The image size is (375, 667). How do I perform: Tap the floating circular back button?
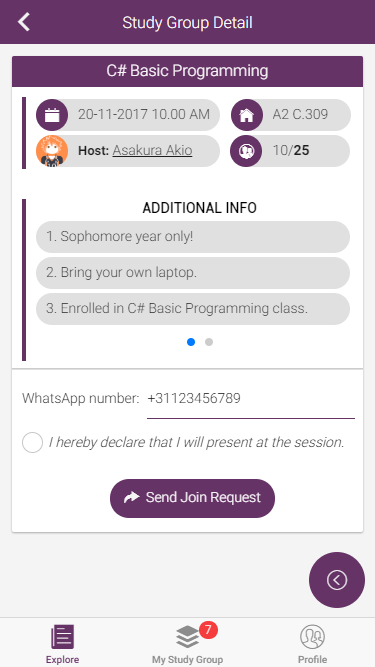point(337,580)
